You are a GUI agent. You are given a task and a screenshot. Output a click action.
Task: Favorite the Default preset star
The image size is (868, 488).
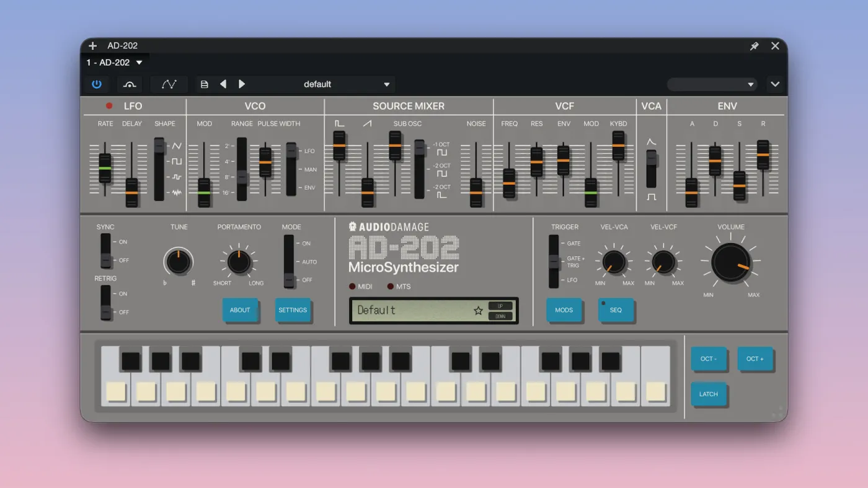[478, 311]
